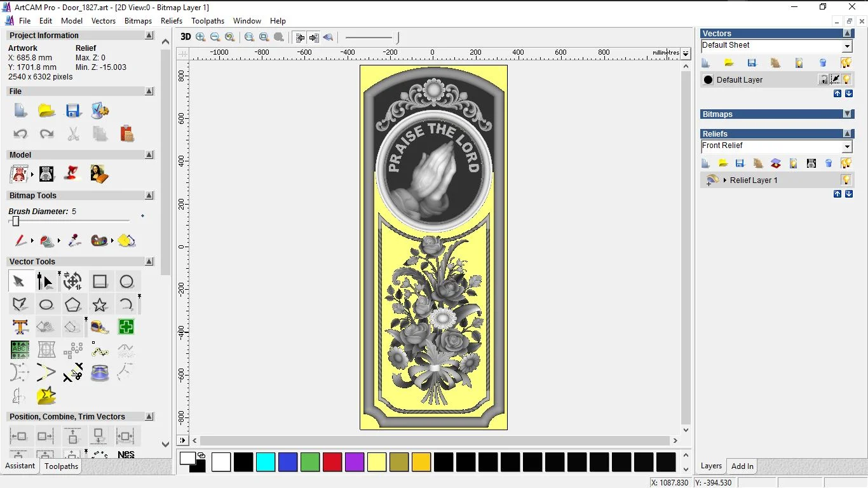The height and width of the screenshot is (488, 868).
Task: Click the Save file icon in File panel
Action: tap(73, 111)
